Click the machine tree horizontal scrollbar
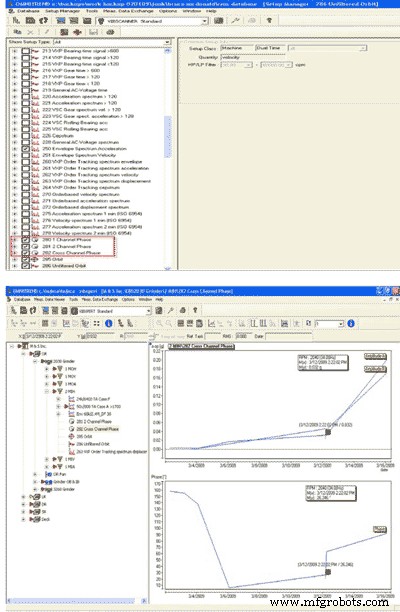The width and height of the screenshot is (400, 612). point(76,601)
